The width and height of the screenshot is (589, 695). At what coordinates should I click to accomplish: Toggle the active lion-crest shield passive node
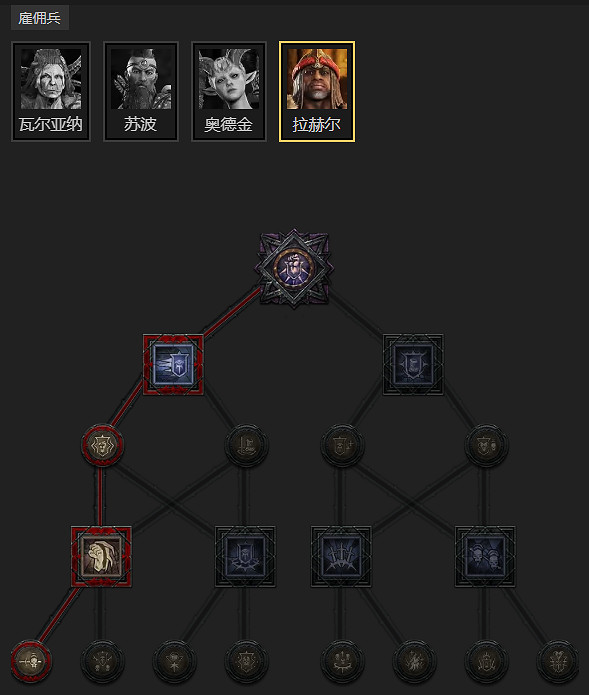(x=102, y=445)
